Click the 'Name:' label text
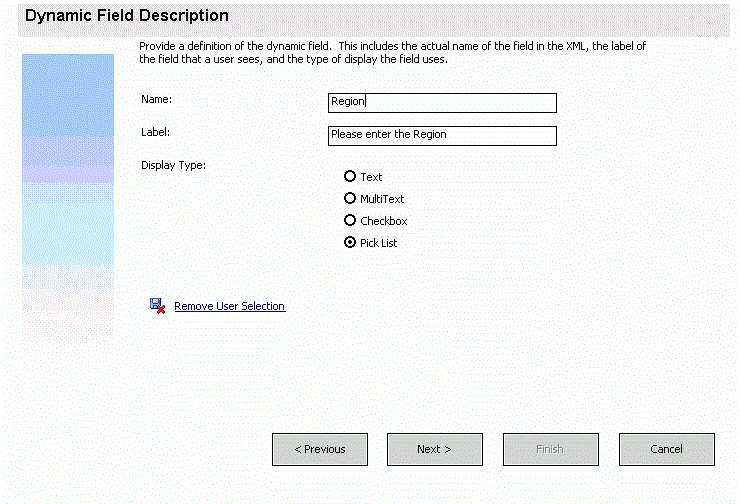Viewport: 740px width, 504px height. [x=157, y=99]
